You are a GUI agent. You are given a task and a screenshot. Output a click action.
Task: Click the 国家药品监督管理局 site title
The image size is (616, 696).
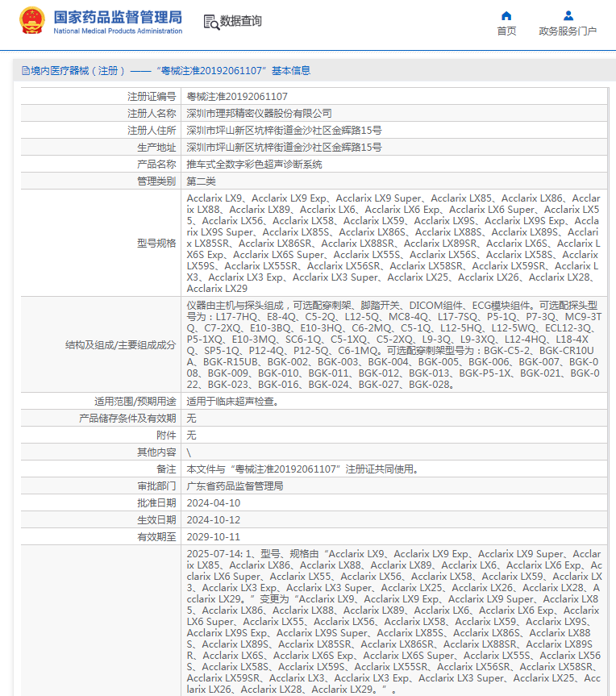click(x=118, y=17)
